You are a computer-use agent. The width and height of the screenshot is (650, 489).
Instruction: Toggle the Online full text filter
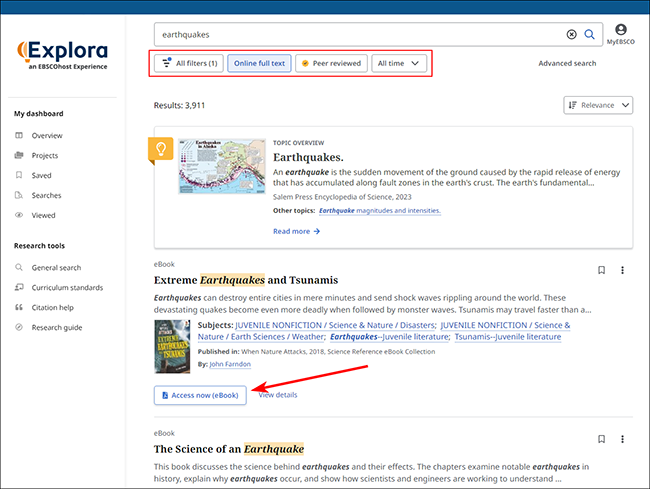point(259,63)
